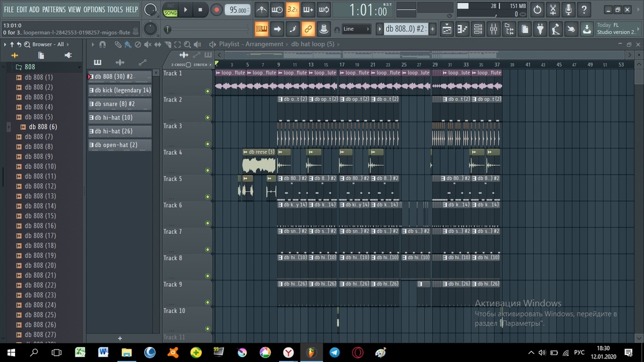644x362 pixels.
Task: Open FL Studio from the Windows taskbar
Action: click(312, 352)
